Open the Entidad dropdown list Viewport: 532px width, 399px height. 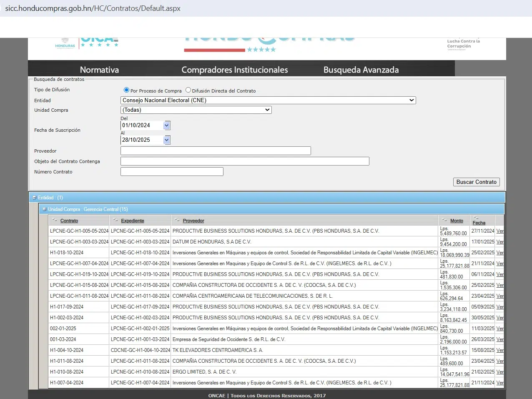[268, 100]
